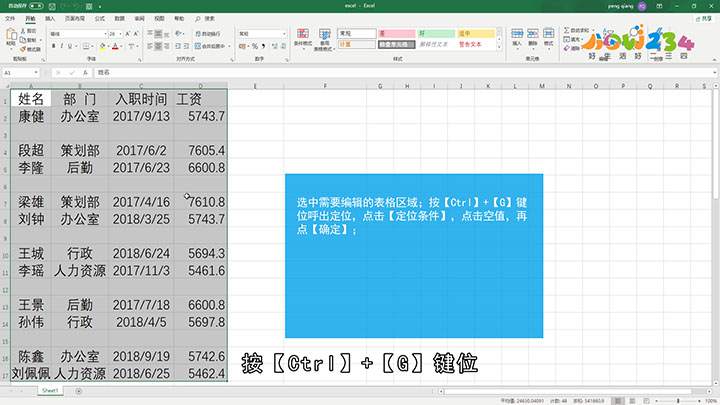
Task: Click the formula bar showing 姓名
Action: [403, 73]
